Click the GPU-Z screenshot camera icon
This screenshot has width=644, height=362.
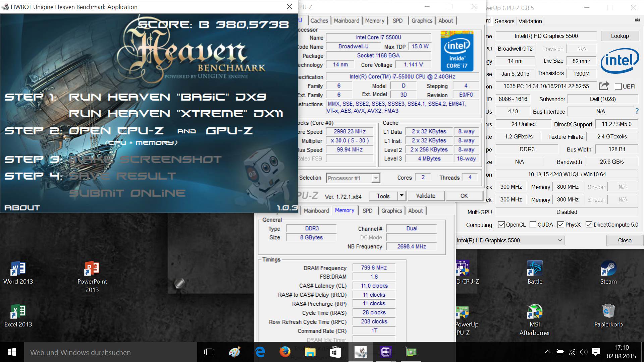(x=637, y=20)
